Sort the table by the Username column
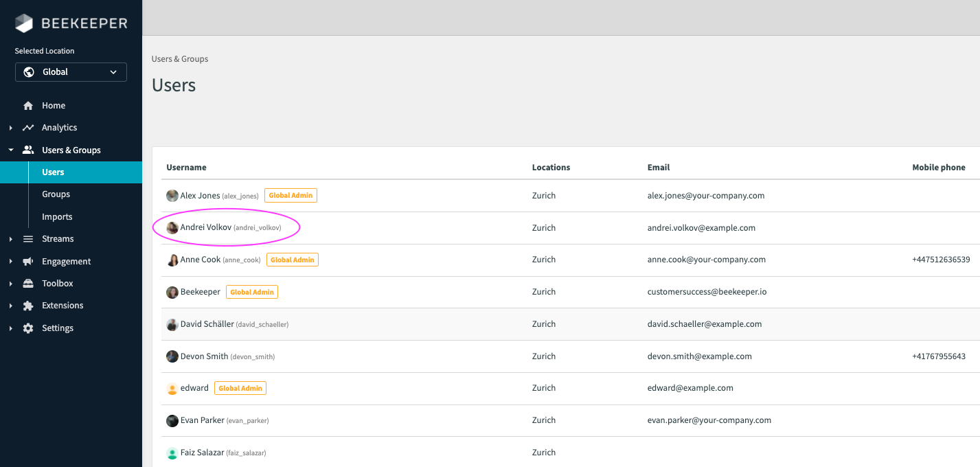Image resolution: width=980 pixels, height=467 pixels. coord(185,167)
